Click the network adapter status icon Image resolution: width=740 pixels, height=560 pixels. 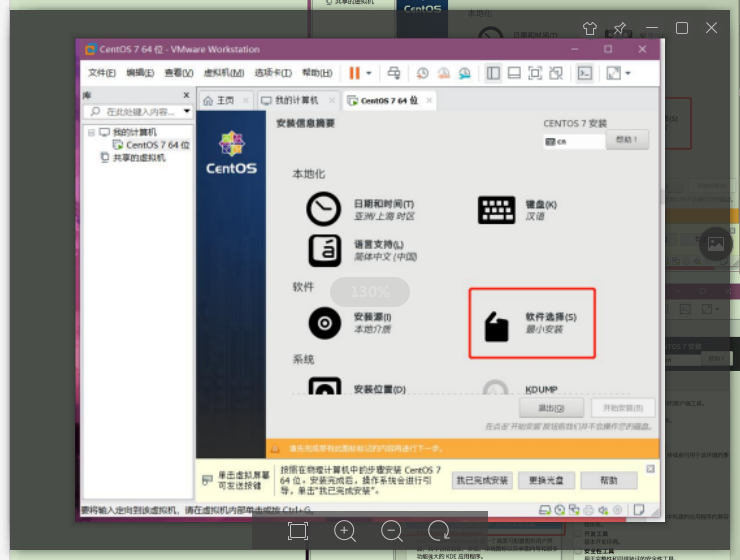(x=574, y=510)
